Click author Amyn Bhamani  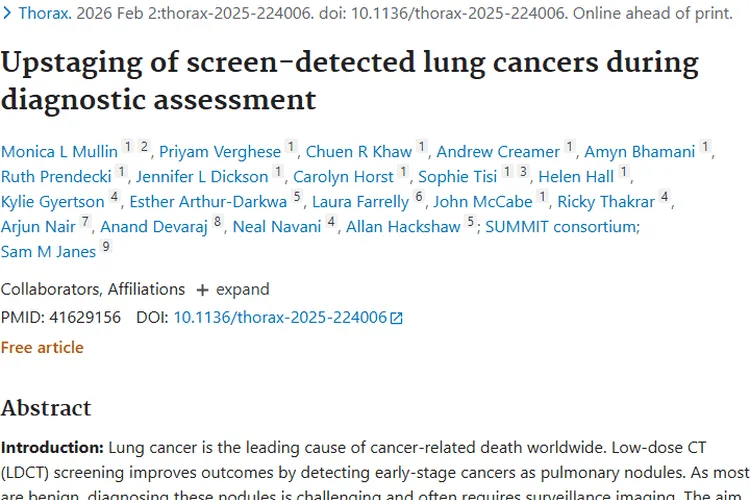pos(639,152)
